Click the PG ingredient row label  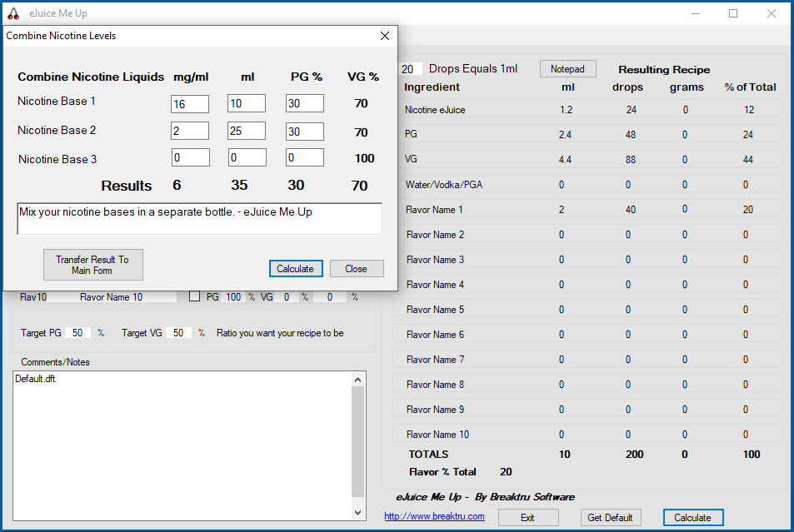412,134
